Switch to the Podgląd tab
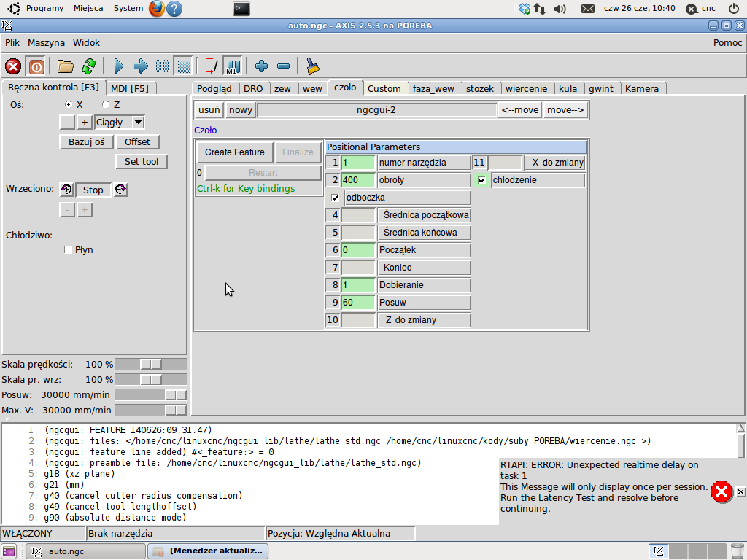This screenshot has width=747, height=560. pos(214,88)
